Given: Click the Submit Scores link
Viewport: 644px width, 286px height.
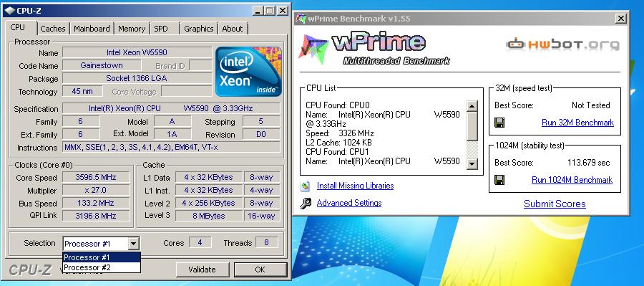Looking at the screenshot, I should pyautogui.click(x=555, y=204).
